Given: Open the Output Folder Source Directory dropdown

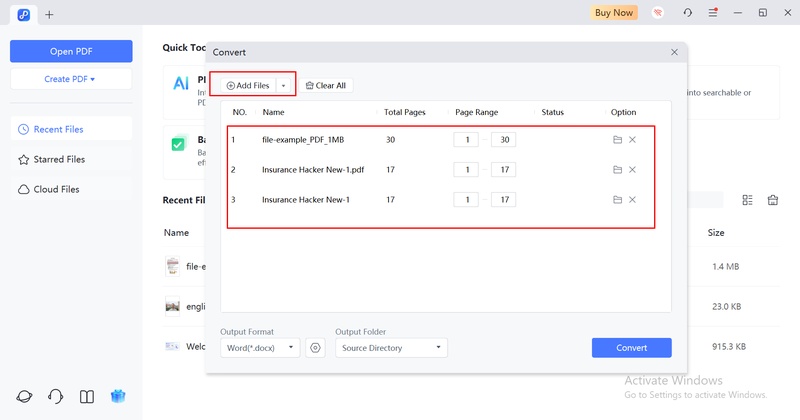Looking at the screenshot, I should 391,348.
